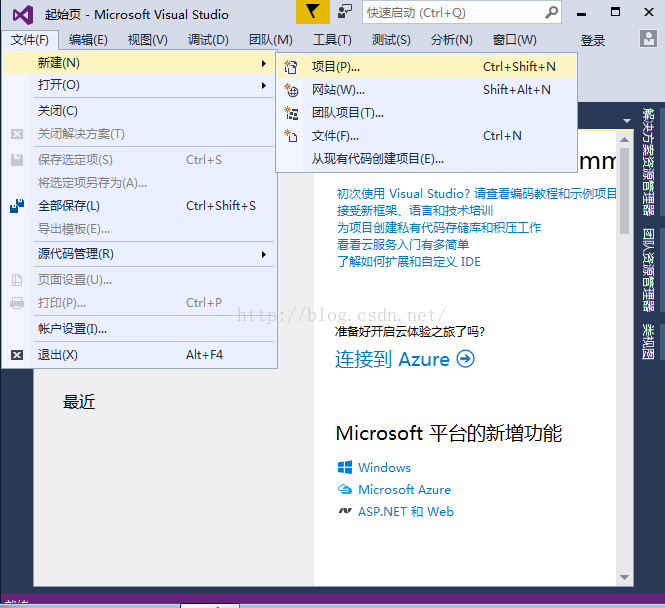Open link 看看云服务入门有多简单
This screenshot has height=608, width=665.
click(403, 245)
